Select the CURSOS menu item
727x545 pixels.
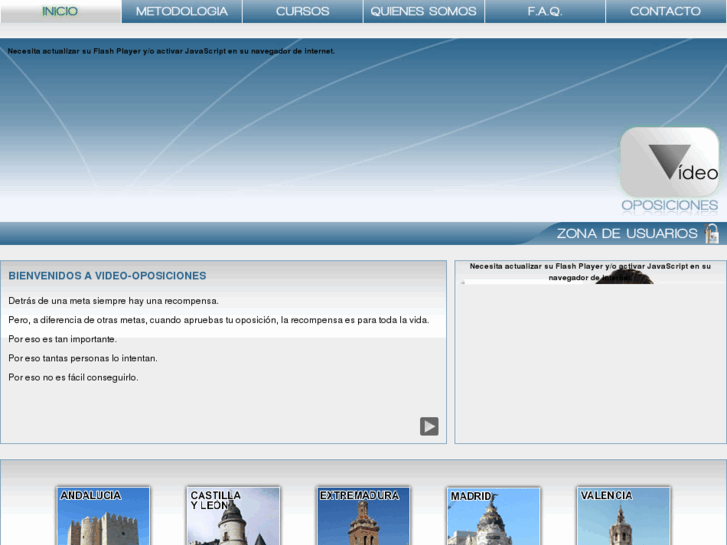click(303, 11)
